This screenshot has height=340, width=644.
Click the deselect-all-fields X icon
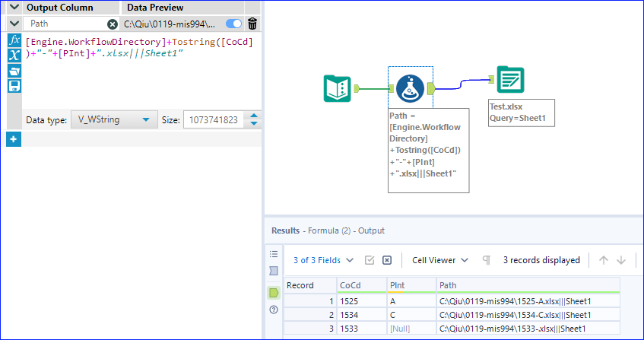387,260
